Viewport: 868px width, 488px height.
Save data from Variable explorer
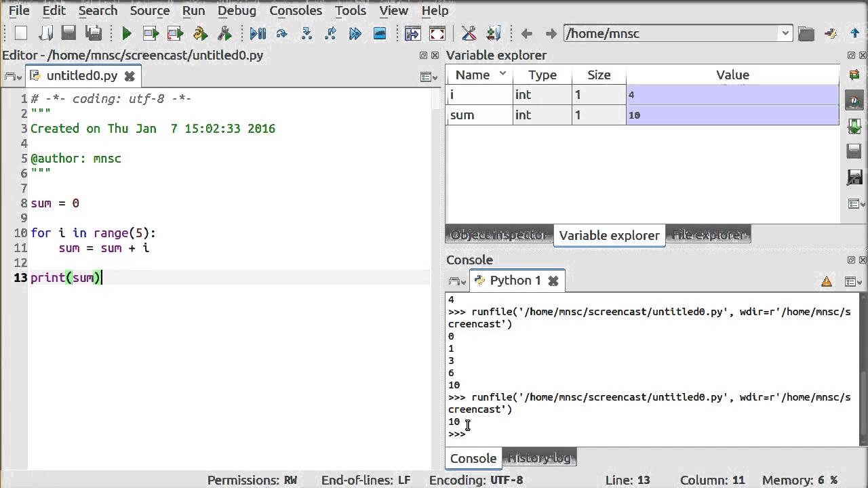pos(854,151)
